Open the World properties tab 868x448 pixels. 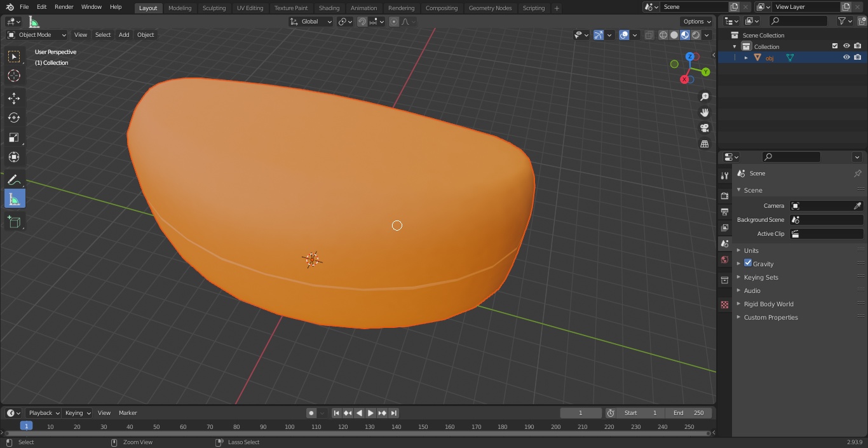coord(724,260)
